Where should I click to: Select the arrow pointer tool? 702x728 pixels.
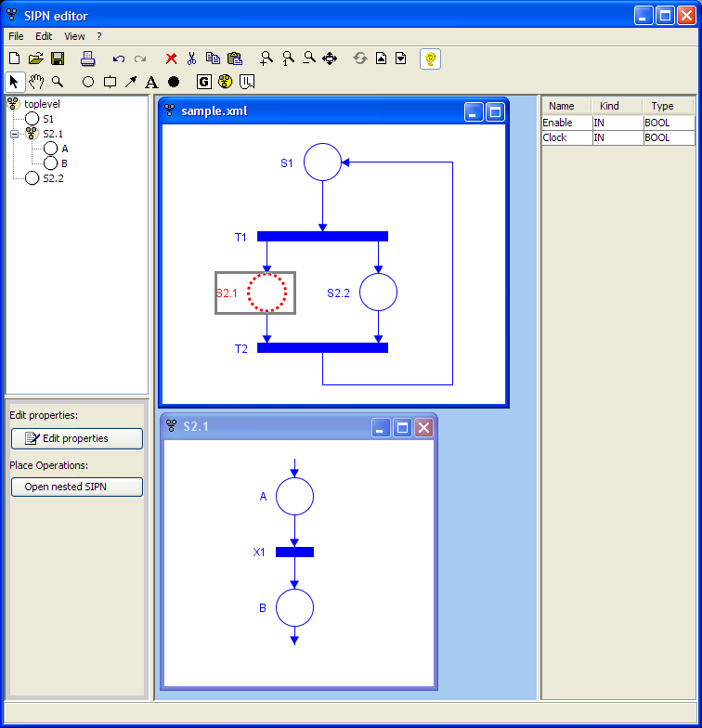click(15, 82)
